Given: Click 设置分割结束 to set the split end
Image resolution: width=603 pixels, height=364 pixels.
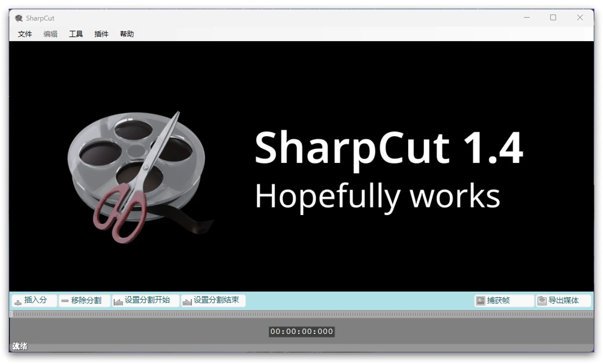Looking at the screenshot, I should 213,301.
